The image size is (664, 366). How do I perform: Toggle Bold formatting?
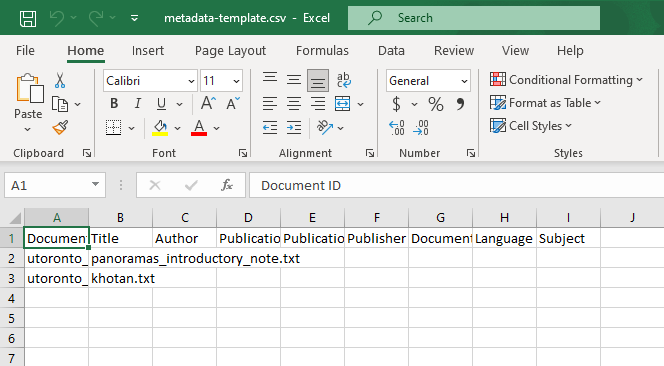point(114,104)
